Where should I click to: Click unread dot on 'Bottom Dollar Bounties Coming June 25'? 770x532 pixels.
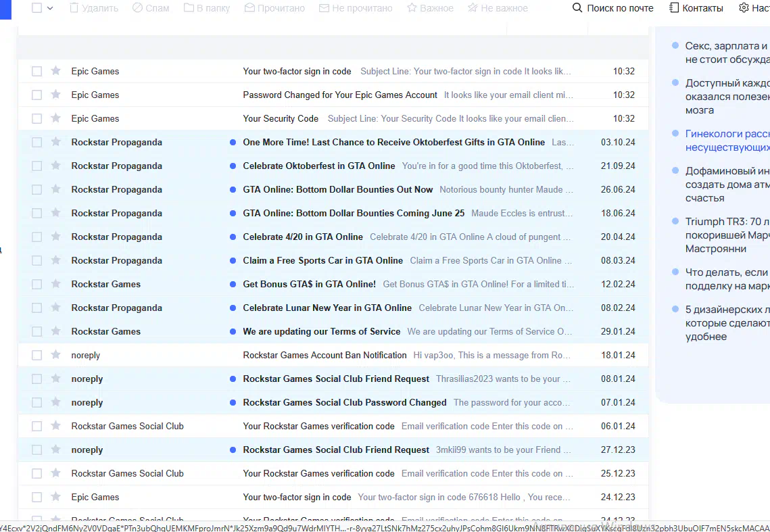coord(233,213)
